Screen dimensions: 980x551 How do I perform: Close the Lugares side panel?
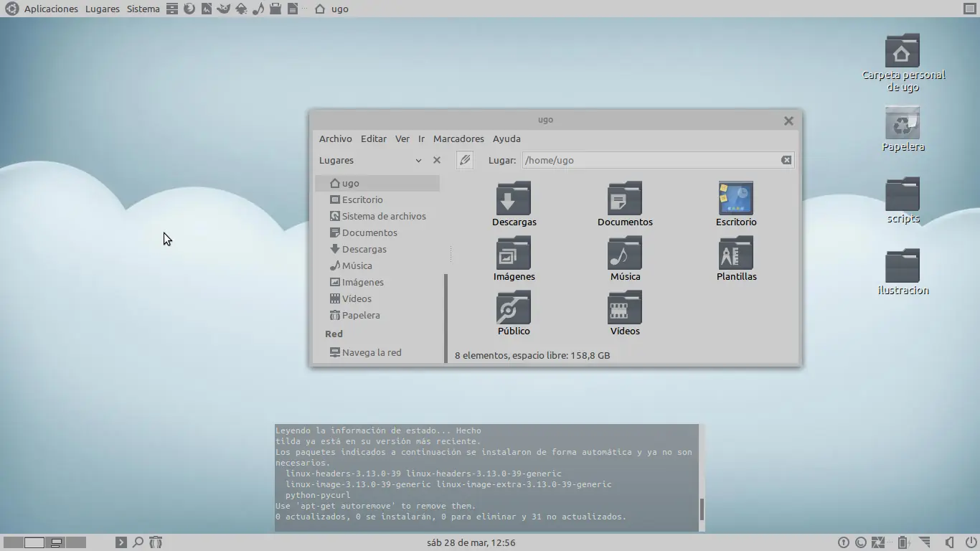point(437,160)
